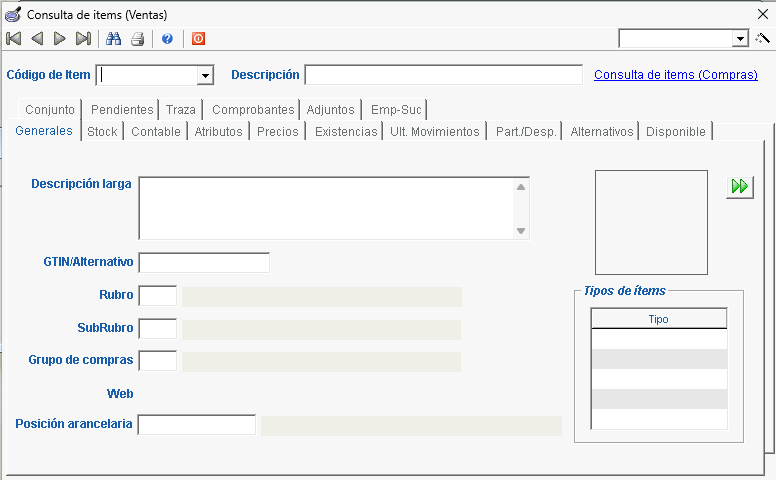Screen dimensions: 776x480
Task: Go to the next record
Action: pos(60,39)
